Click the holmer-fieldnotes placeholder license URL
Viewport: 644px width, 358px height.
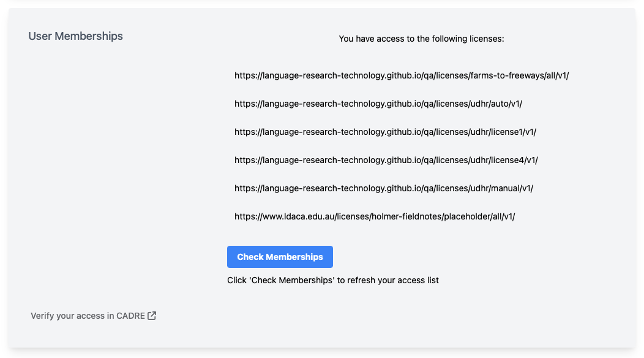[x=375, y=216]
